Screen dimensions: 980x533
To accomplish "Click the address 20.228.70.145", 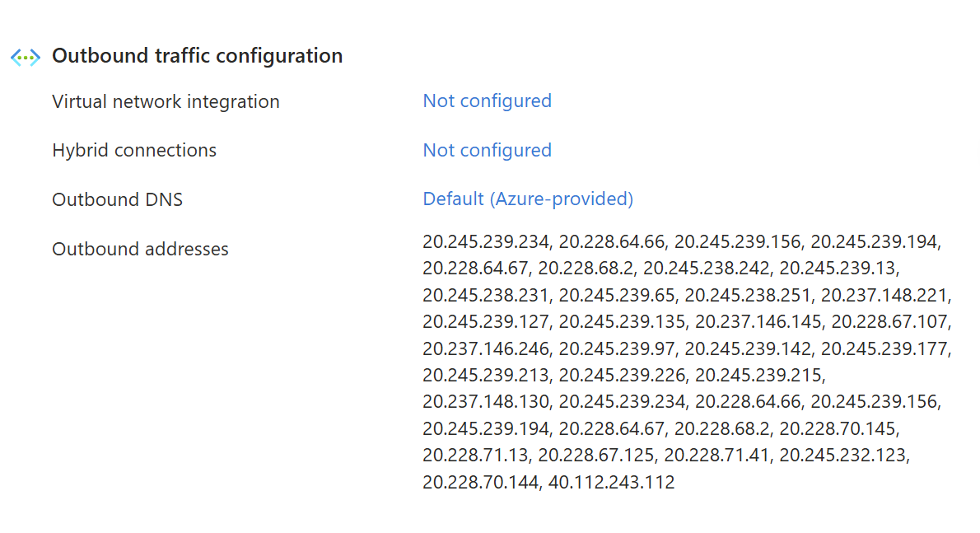I will pyautogui.click(x=838, y=428).
